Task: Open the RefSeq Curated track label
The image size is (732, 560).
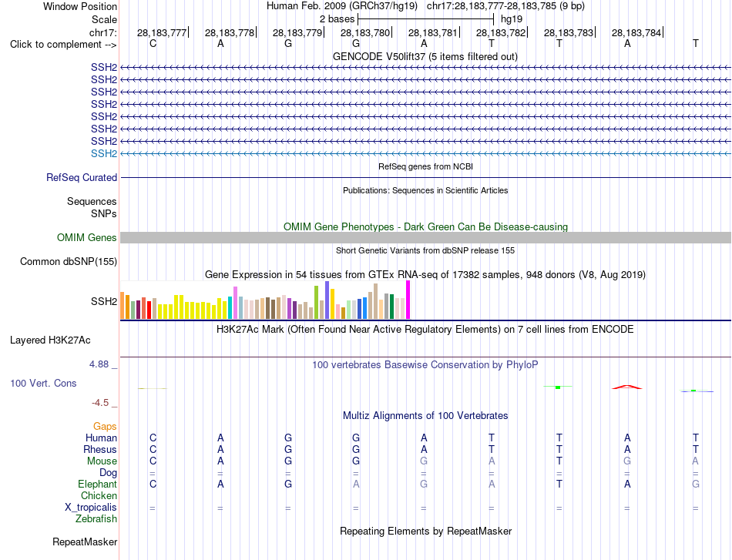Action: (81, 177)
